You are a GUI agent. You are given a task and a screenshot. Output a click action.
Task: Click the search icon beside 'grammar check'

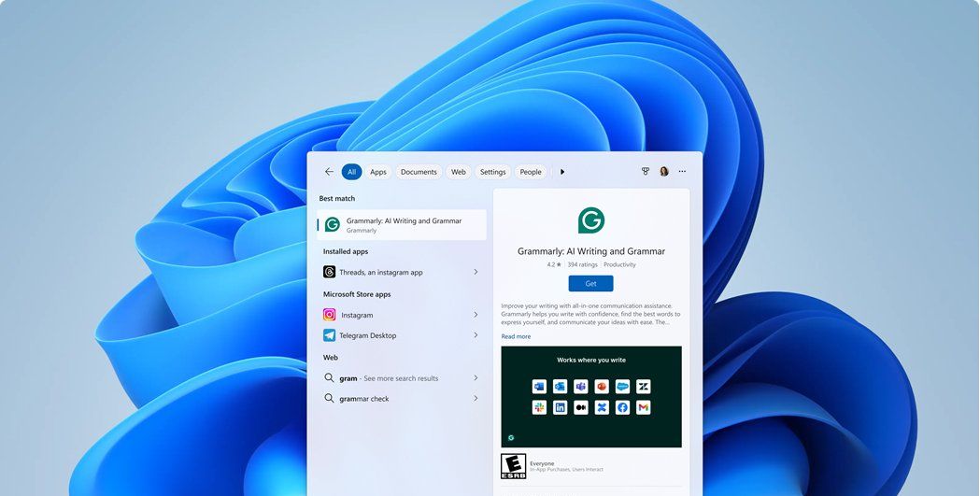pos(329,398)
